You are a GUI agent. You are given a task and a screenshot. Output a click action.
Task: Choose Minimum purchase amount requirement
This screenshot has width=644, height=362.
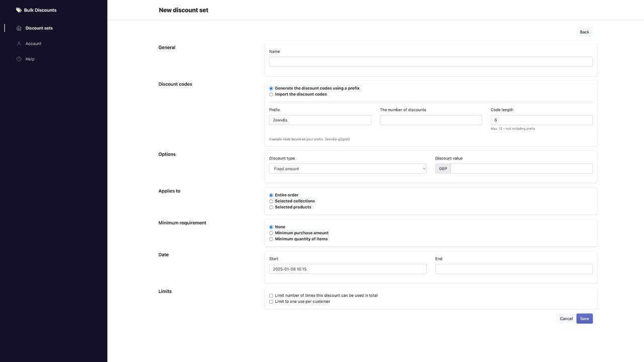(x=271, y=233)
